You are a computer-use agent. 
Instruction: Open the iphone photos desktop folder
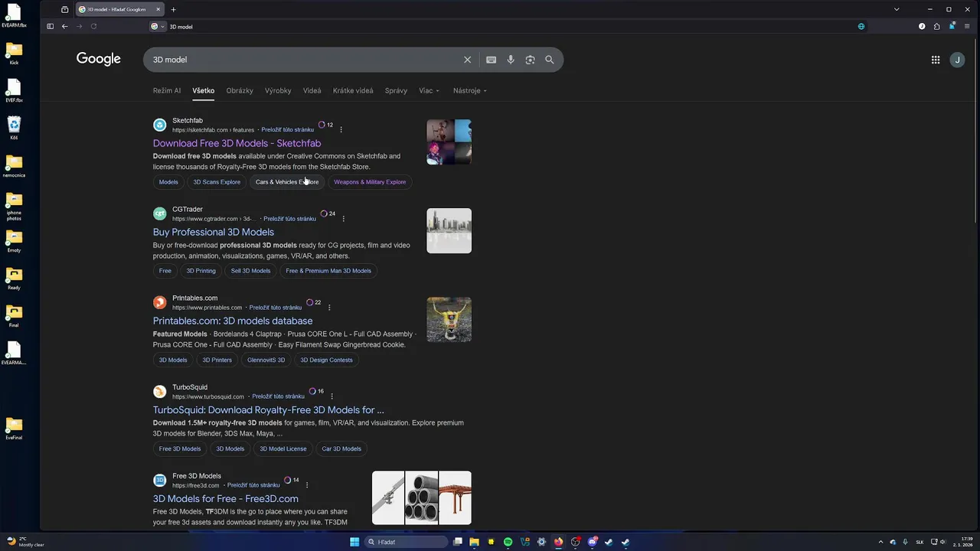14,206
